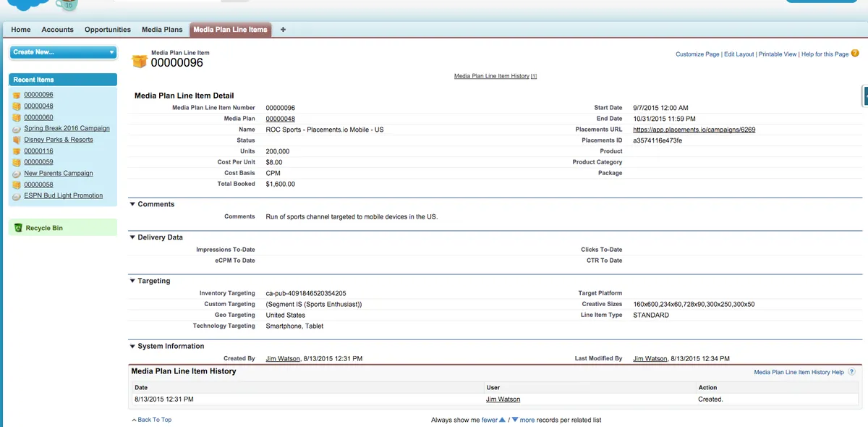Open the ESPN Bud Light Promotion recent item
This screenshot has height=427, width=868.
64,196
